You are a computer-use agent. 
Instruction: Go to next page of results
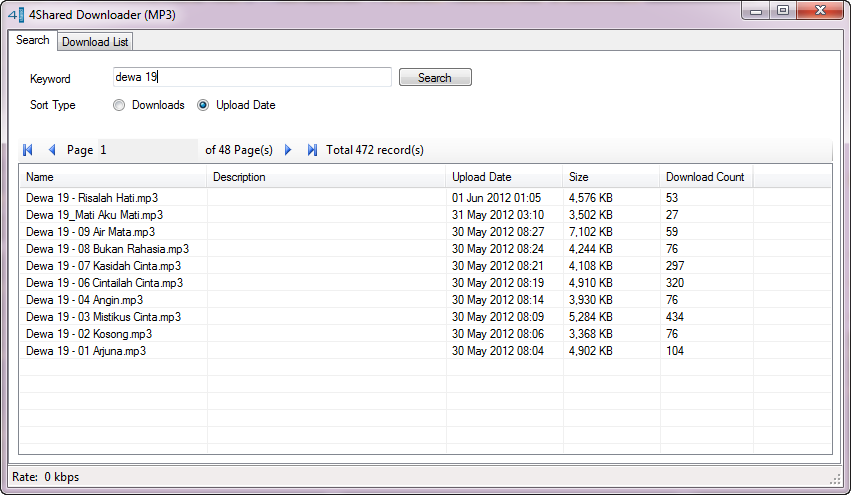coord(288,150)
